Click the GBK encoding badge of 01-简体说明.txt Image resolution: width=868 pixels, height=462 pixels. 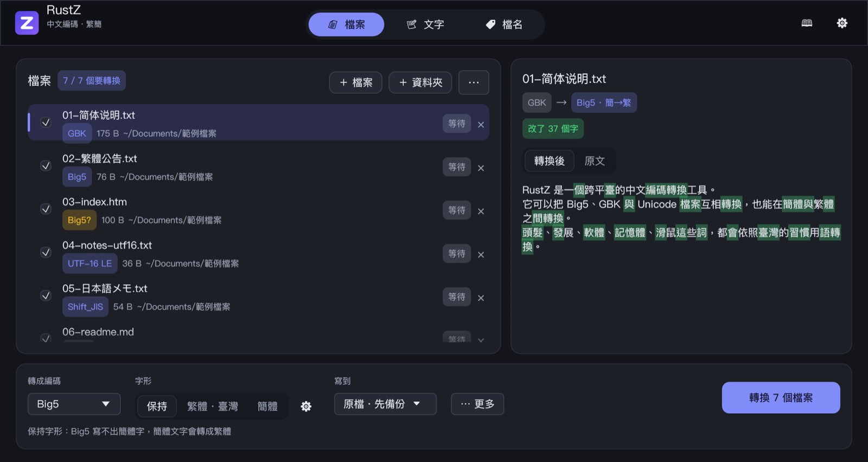click(x=77, y=133)
